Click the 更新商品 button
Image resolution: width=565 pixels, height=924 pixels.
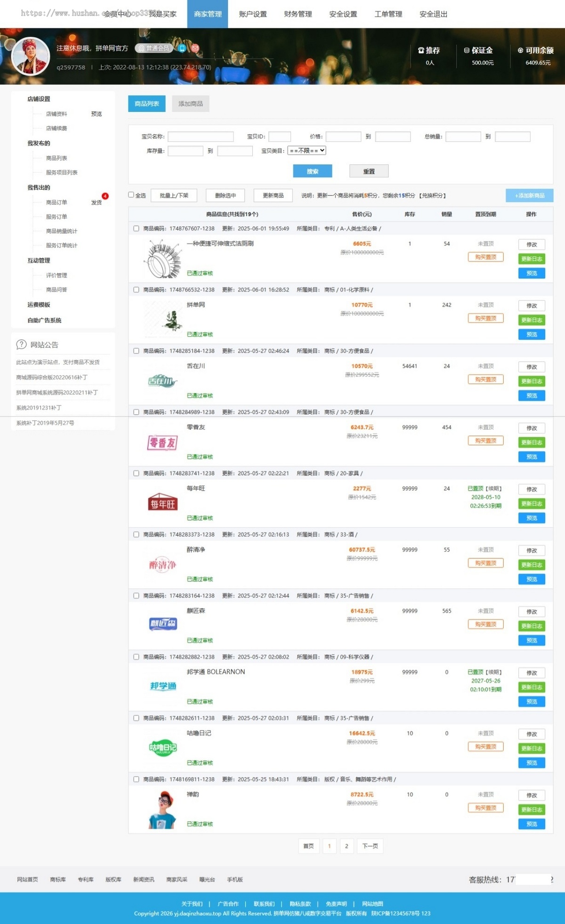pos(273,195)
